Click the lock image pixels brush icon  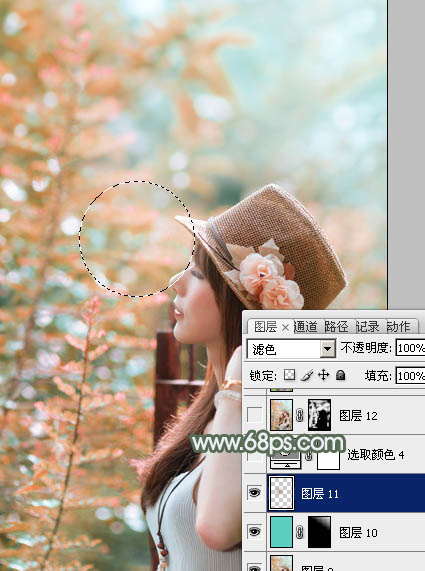point(307,375)
